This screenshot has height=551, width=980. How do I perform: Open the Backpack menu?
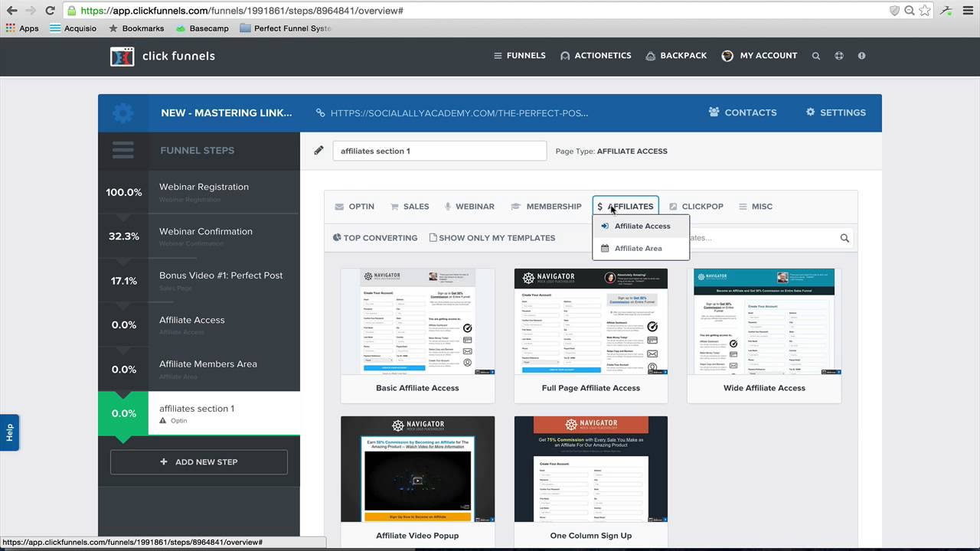[x=676, y=56]
